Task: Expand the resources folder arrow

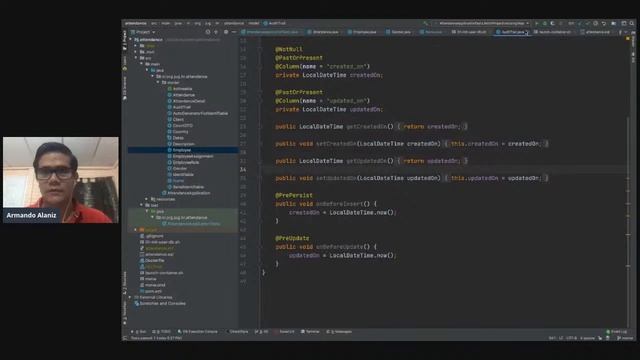Action: pos(147,199)
